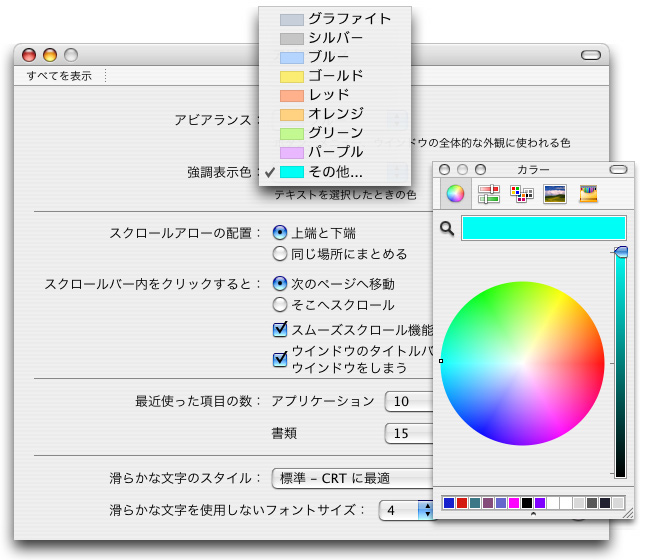This screenshot has width=645, height=560.
Task: Click the brightness slider thumb
Action: tap(621, 251)
